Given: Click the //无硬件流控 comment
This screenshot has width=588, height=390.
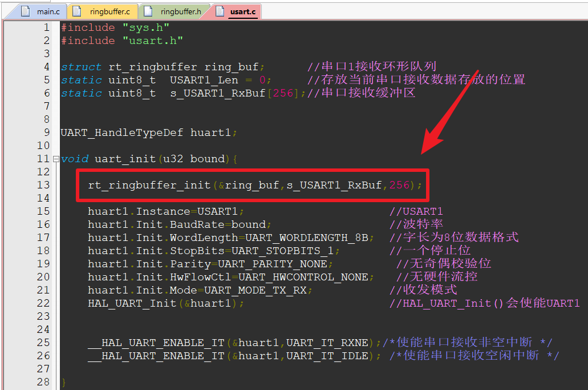Looking at the screenshot, I should pos(437,277).
